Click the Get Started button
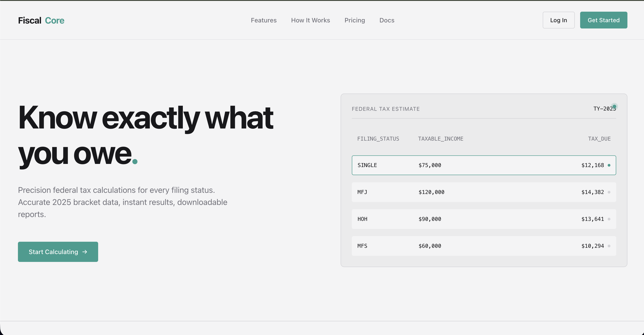This screenshot has width=644, height=335. pos(603,20)
